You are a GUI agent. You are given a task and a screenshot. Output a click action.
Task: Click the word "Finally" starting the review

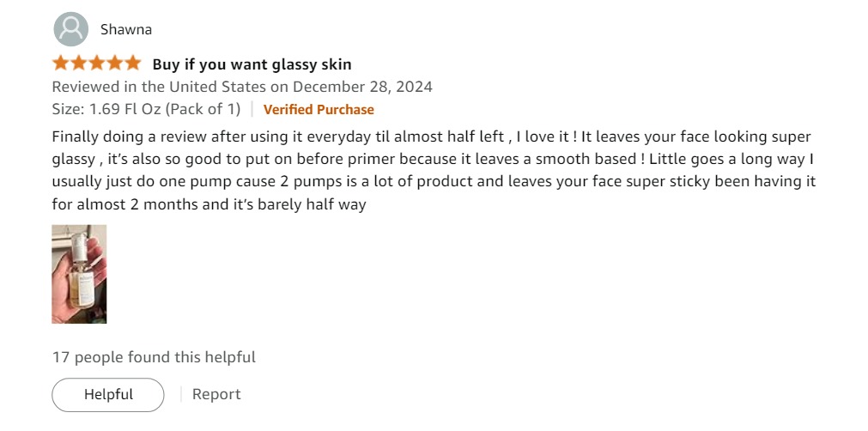(75, 137)
